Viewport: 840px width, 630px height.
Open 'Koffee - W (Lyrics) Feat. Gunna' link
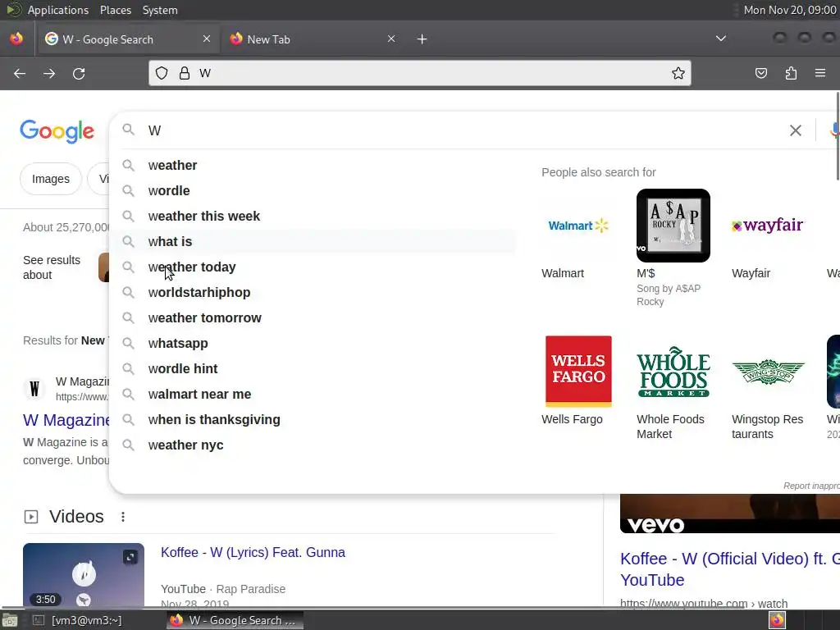pyautogui.click(x=253, y=552)
